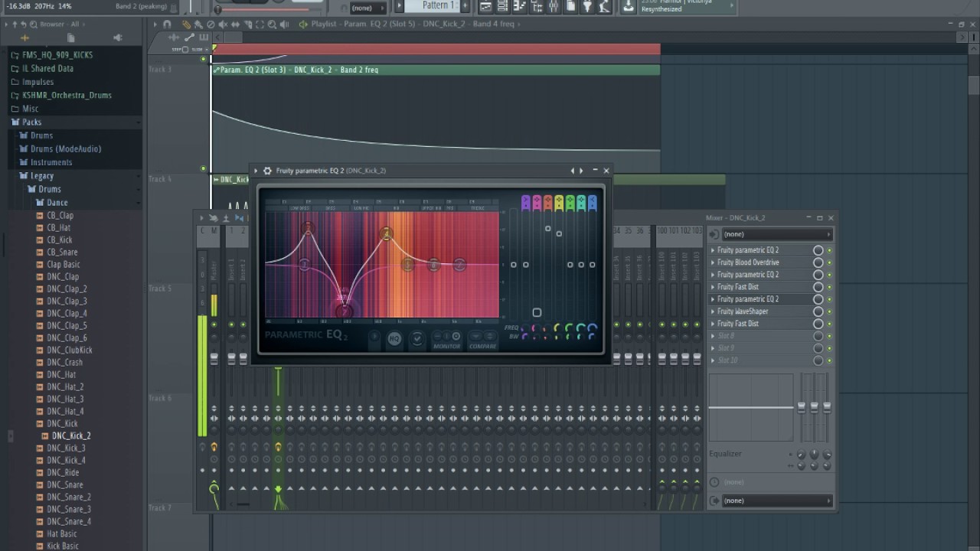Mute Insert 100 mixer track
The width and height of the screenshot is (980, 551).
coord(663,324)
